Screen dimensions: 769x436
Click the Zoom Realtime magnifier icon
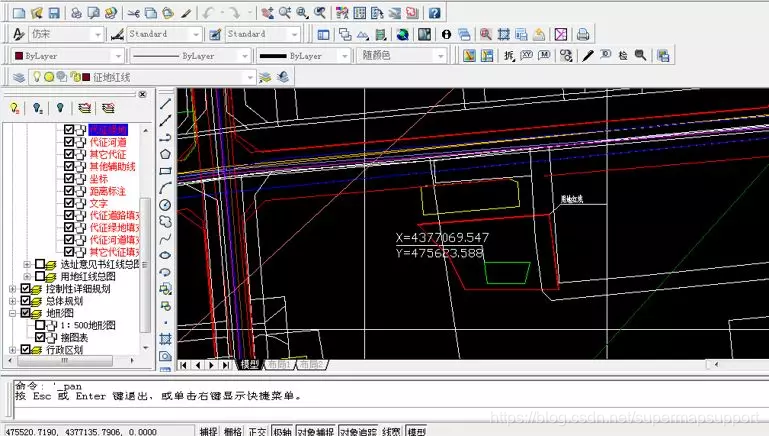285,13
